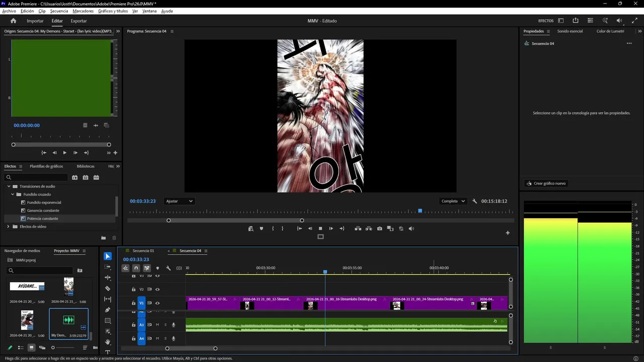Switch Project panel to list view
This screenshot has height=362, width=644.
(21, 347)
